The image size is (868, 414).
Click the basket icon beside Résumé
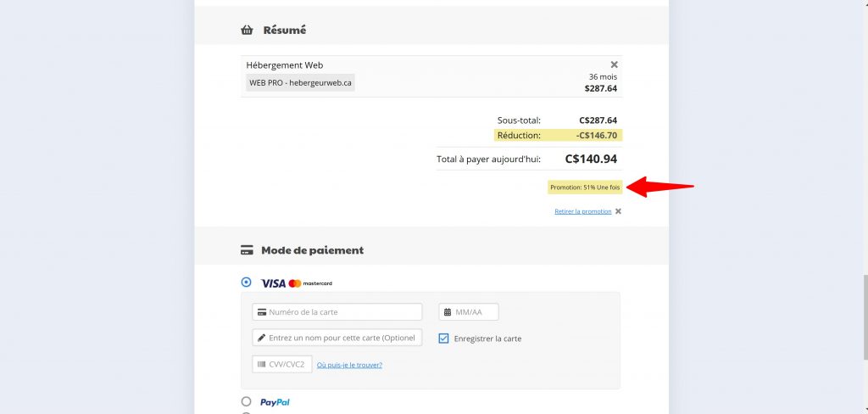coord(247,30)
